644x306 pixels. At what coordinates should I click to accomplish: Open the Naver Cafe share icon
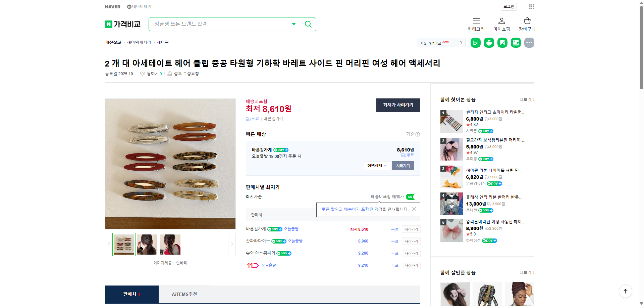[489, 43]
